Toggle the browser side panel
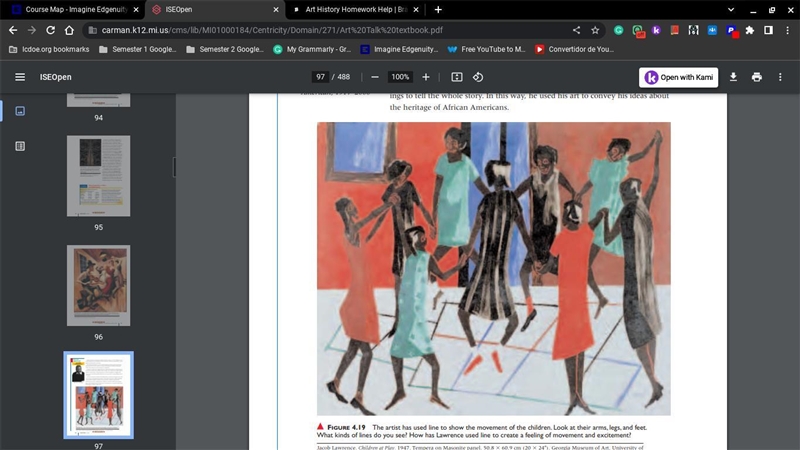The image size is (800, 450). point(768,30)
